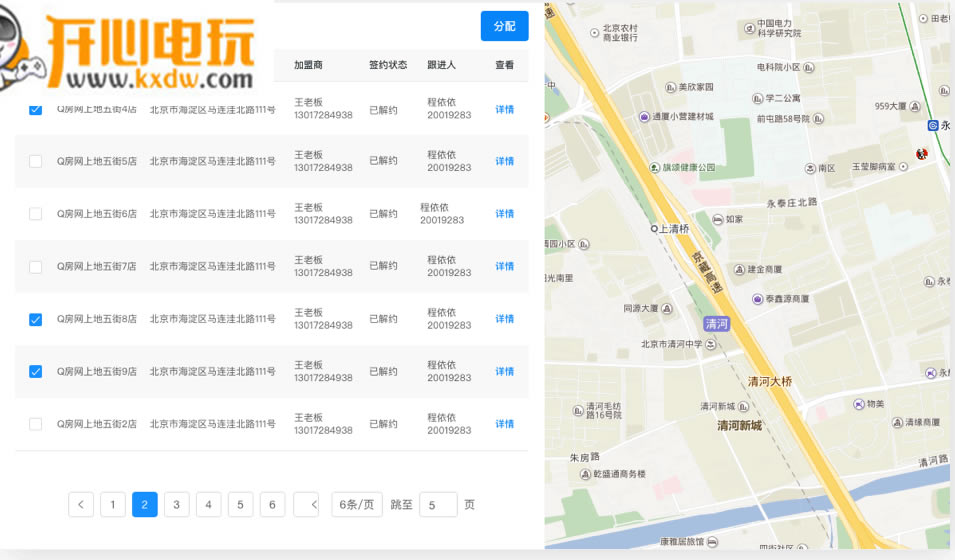The height and width of the screenshot is (560, 955).
Task: Click the blue 分配 button
Action: pos(504,26)
